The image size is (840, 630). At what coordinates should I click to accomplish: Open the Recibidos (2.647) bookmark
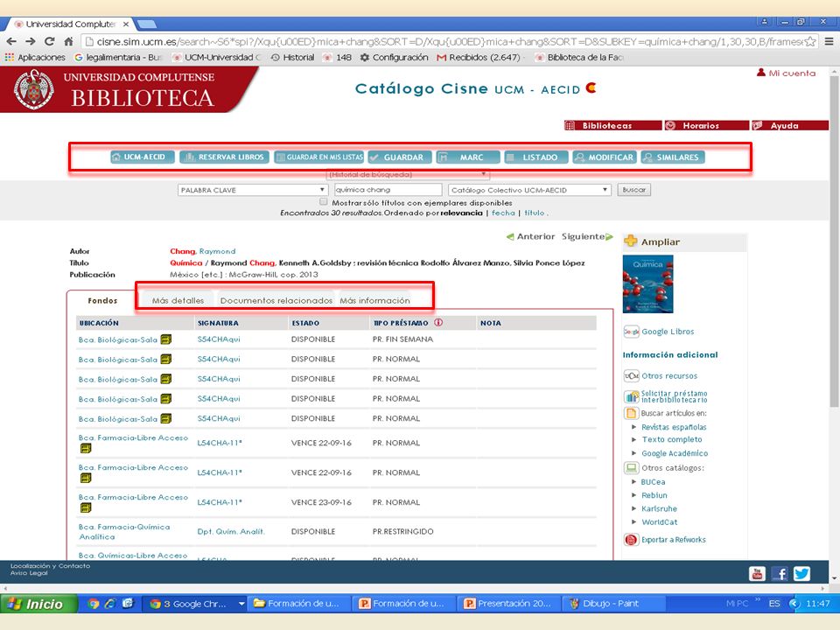tap(479, 58)
